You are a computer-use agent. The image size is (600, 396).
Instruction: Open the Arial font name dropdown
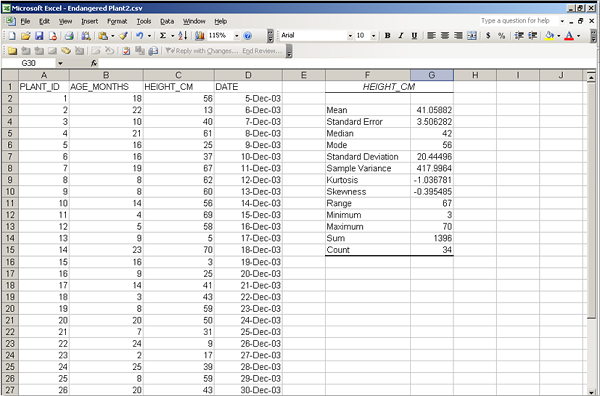coord(350,36)
